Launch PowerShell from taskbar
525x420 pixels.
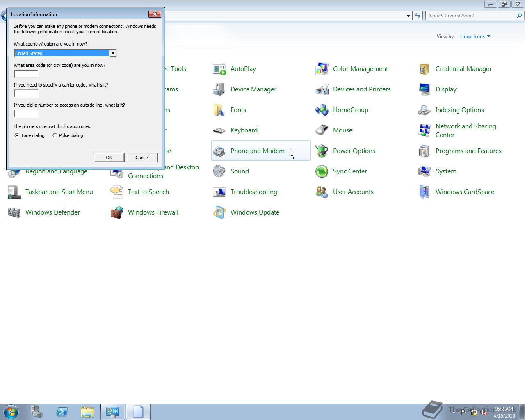pyautogui.click(x=62, y=412)
